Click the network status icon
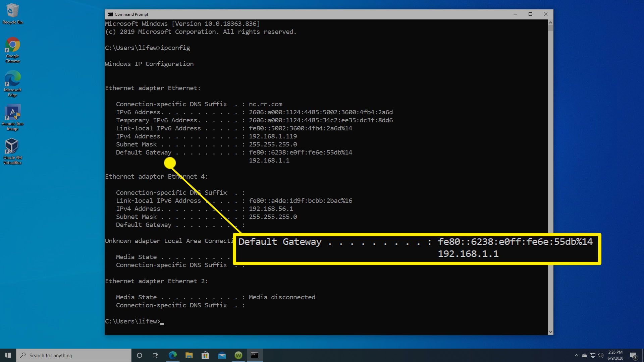This screenshot has width=644, height=362. [x=593, y=355]
